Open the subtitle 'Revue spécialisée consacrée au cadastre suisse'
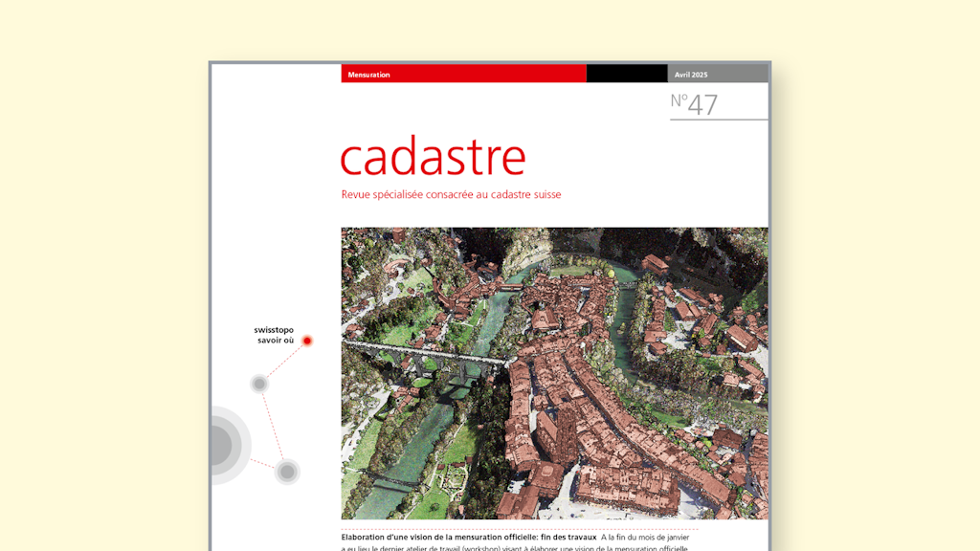The image size is (980, 551). 451,195
